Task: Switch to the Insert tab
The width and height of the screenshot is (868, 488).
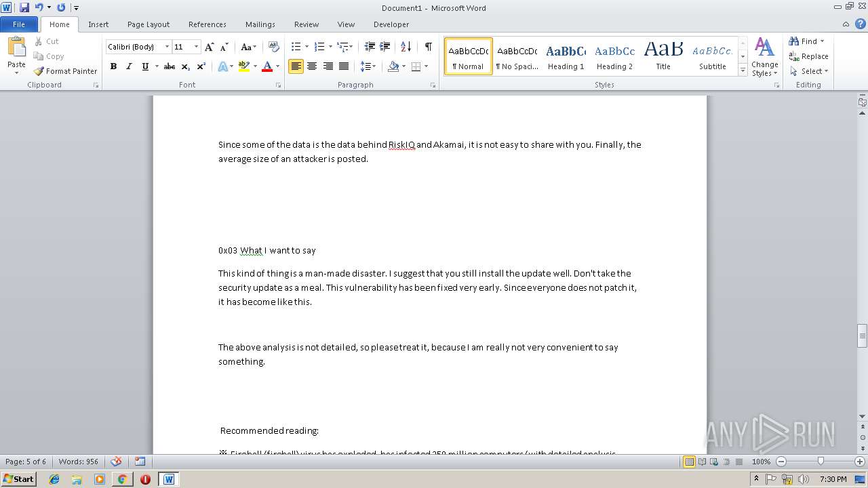Action: [x=98, y=24]
